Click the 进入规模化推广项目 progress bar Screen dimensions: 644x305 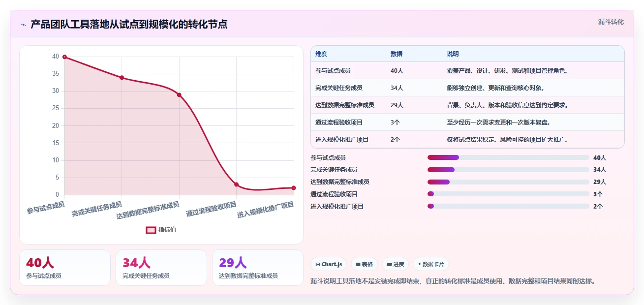(508, 207)
